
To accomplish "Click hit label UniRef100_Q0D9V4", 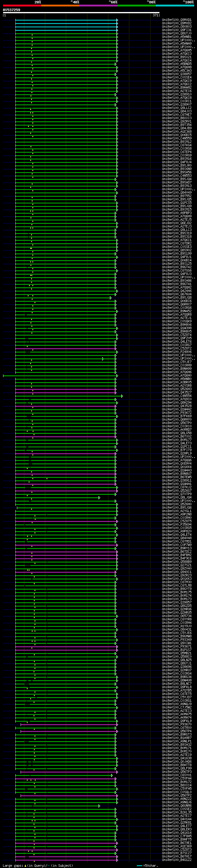I will (177, 463).
